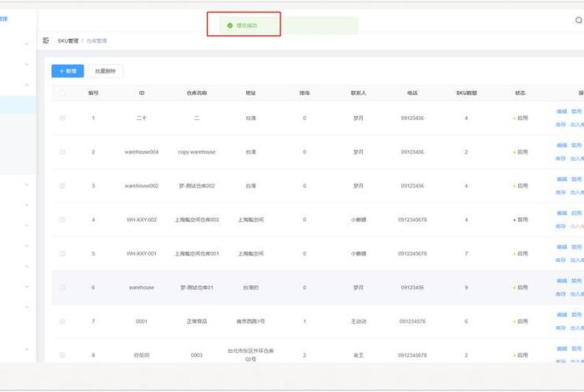This screenshot has width=584, height=392.
Task: Tick the checkbox for row 7 with ID 0001
Action: [62, 321]
